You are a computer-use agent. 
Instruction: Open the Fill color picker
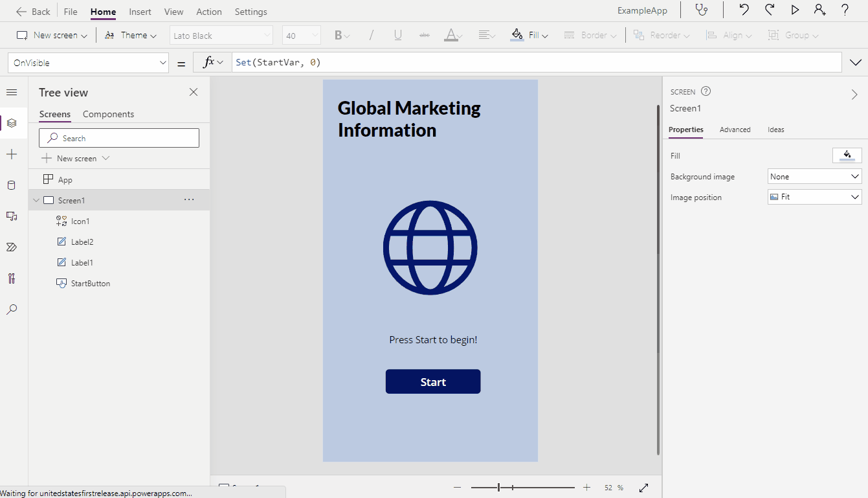(x=847, y=155)
